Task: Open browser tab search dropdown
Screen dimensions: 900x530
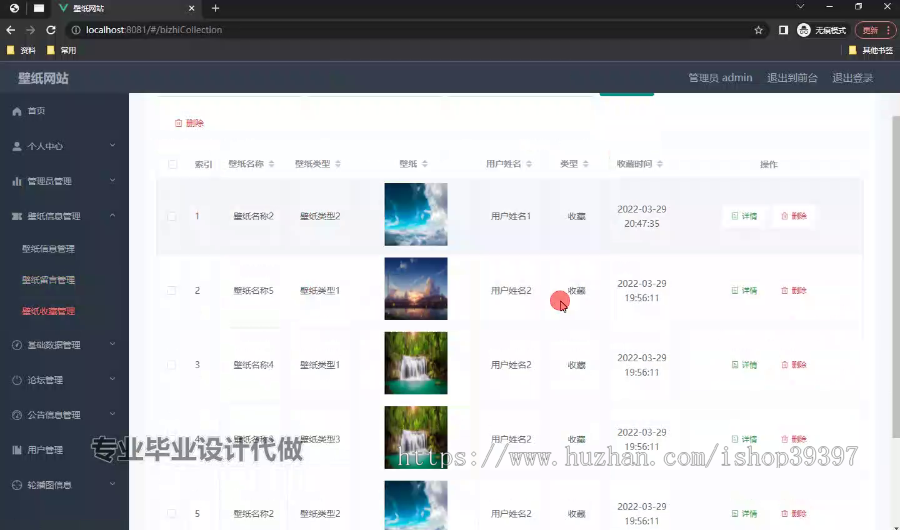Action: pos(800,7)
